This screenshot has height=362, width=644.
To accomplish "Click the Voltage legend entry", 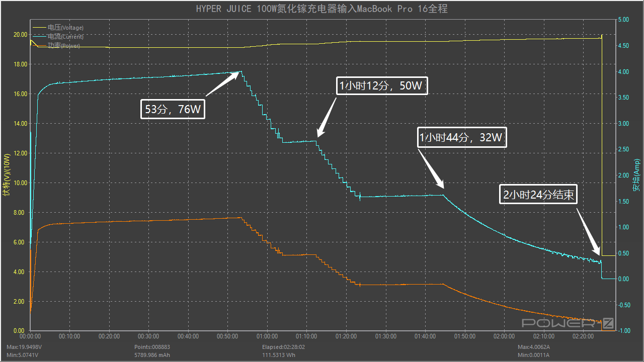I will (x=65, y=27).
